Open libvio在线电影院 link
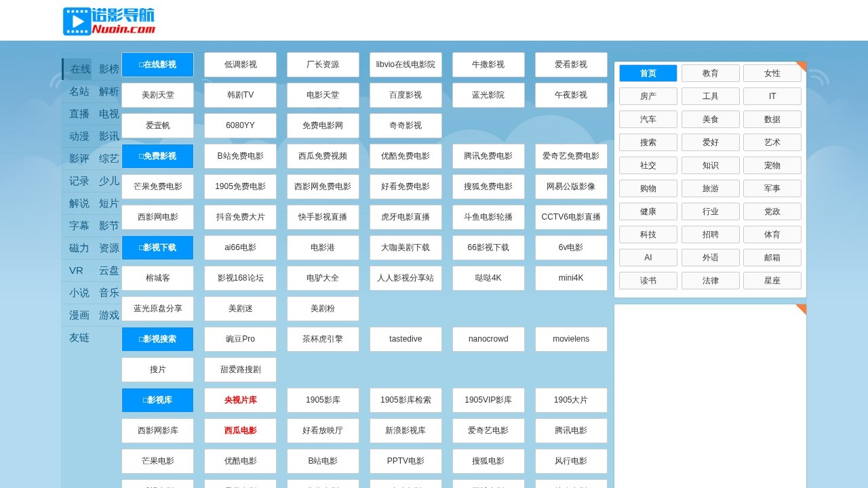Image resolution: width=868 pixels, height=488 pixels. tap(406, 65)
